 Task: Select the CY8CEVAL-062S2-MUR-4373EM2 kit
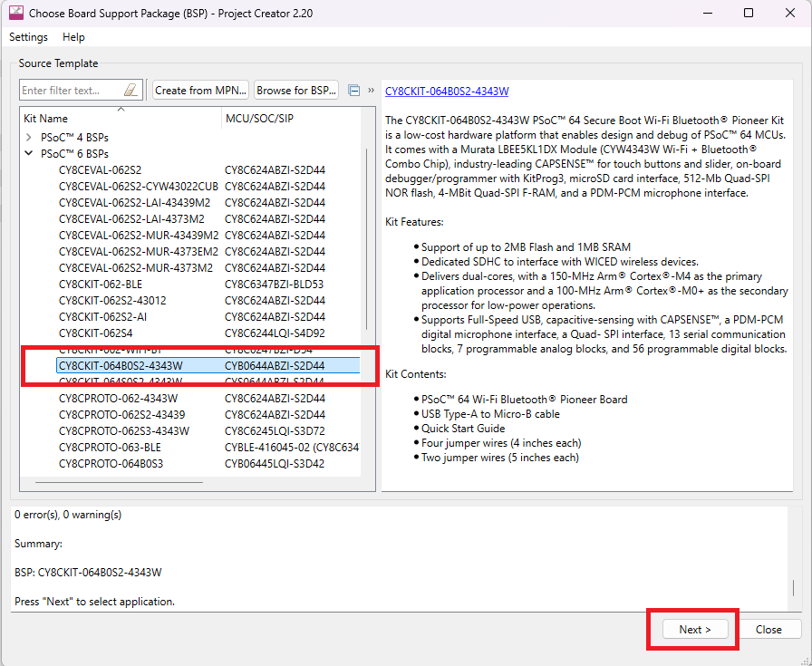click(139, 251)
